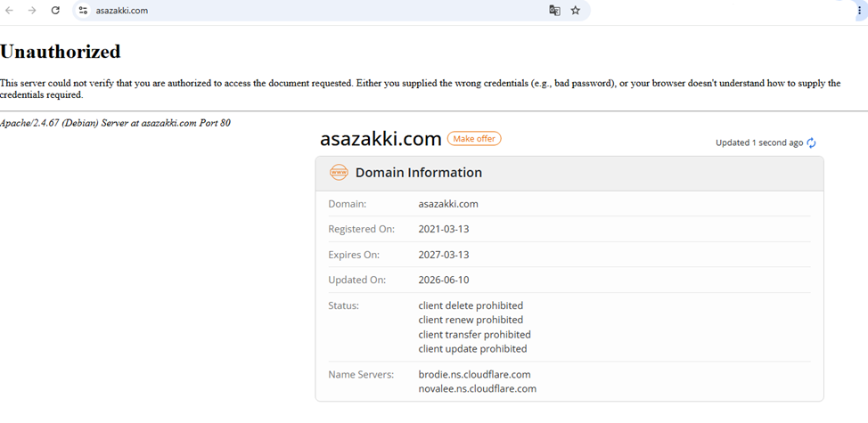Click the 'Expires On:' label

(354, 255)
